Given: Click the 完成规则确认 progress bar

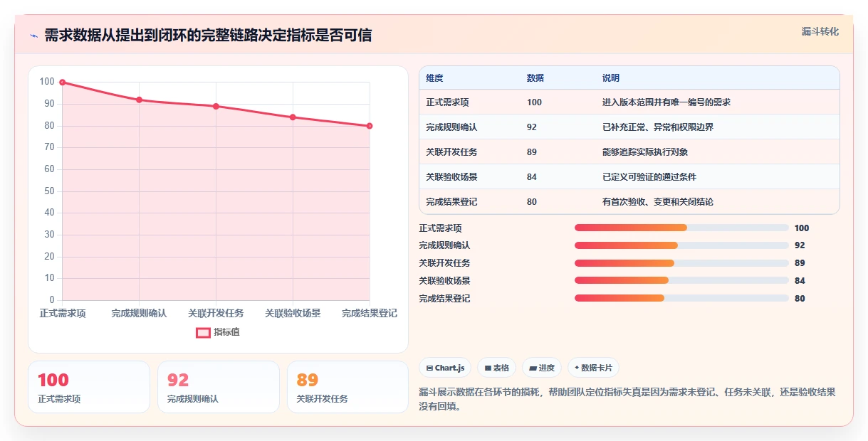Looking at the screenshot, I should [x=681, y=245].
